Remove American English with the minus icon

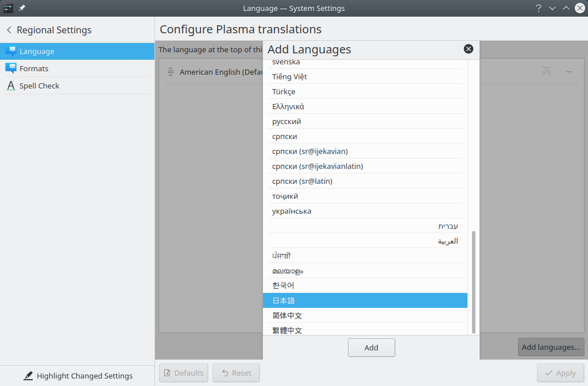[569, 72]
